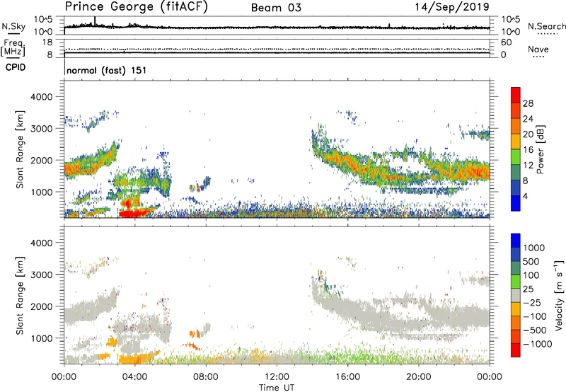This screenshot has width=566, height=392.
Task: Click the date '14/Sep/2019'
Action: [452, 7]
